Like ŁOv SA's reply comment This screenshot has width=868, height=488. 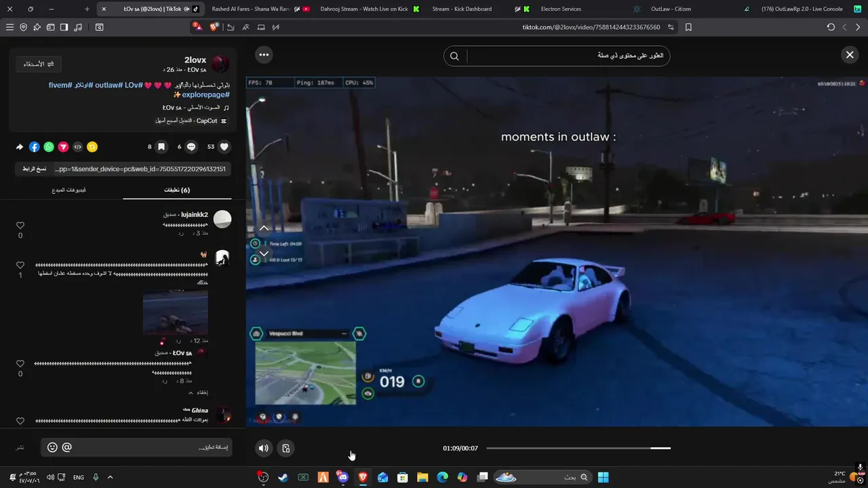click(x=20, y=364)
